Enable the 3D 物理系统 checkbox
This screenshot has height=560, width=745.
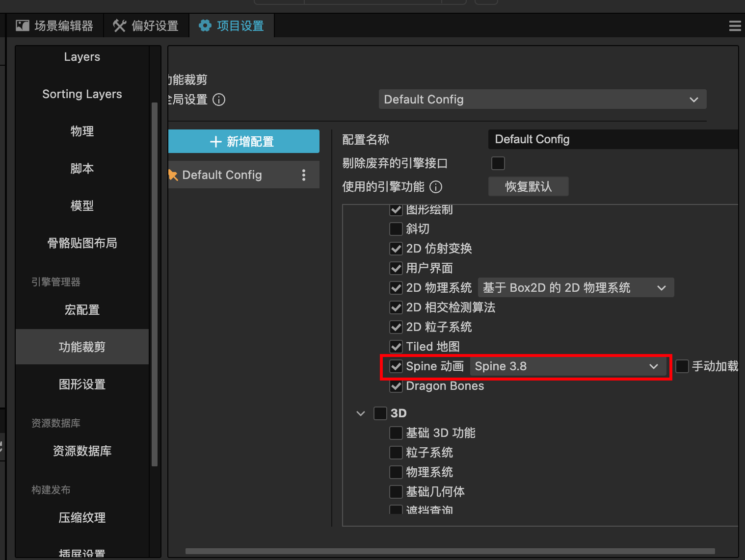coord(396,472)
